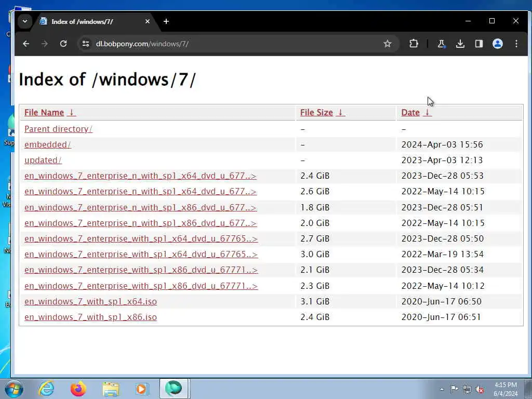This screenshot has height=399, width=532.
Task: View site information icon in address bar
Action: pyautogui.click(x=86, y=44)
